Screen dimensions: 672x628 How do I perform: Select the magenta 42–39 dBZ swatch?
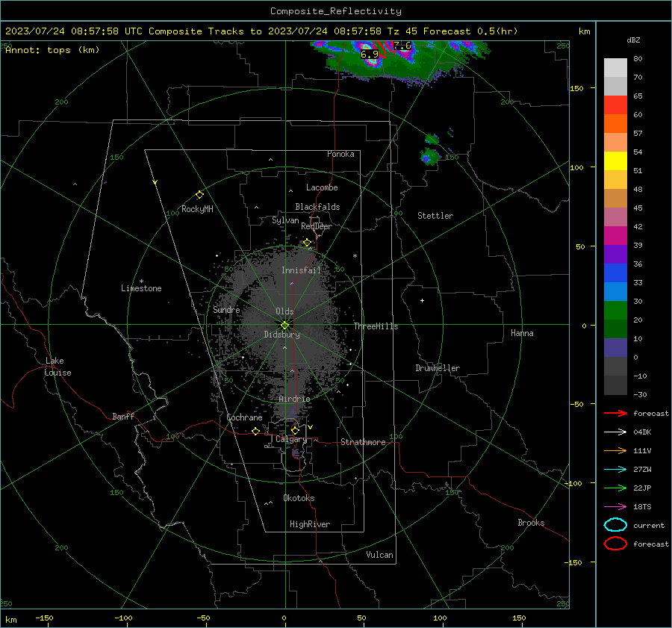(615, 236)
